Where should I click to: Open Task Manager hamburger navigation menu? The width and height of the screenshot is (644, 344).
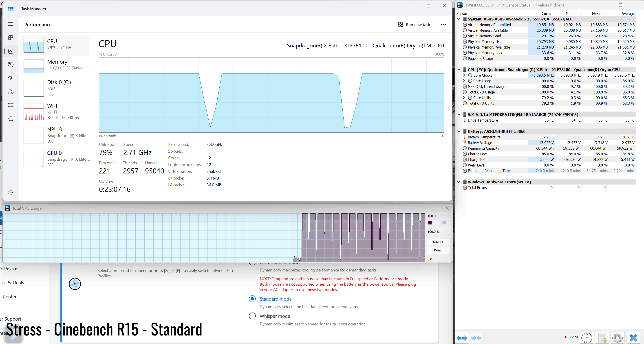[11, 24]
